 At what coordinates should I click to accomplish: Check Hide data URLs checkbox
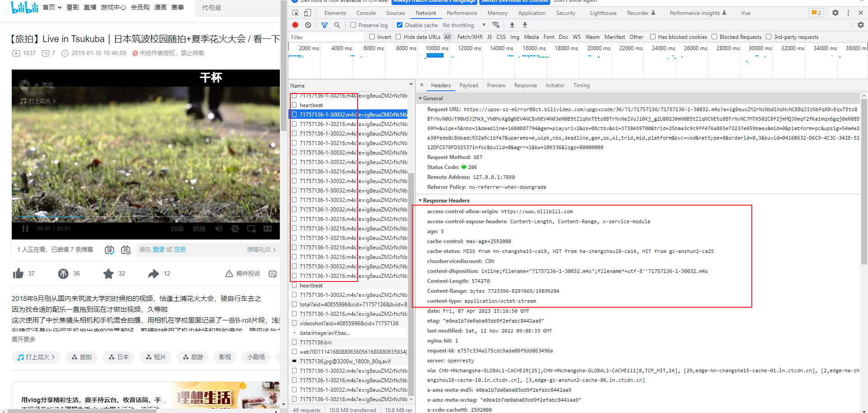pos(398,37)
